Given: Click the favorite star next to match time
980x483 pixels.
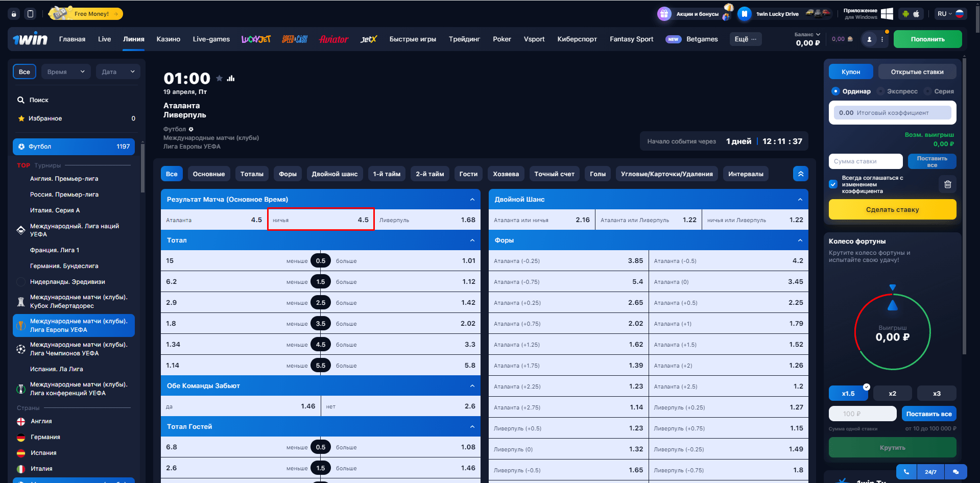Looking at the screenshot, I should (x=219, y=78).
